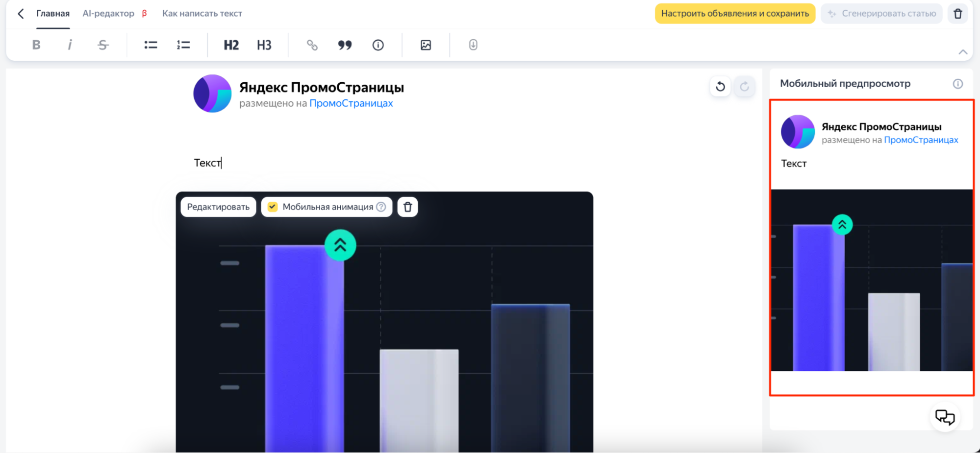Screen dimensions: 980x453
Task: Click the Редактировать button
Action: coord(218,207)
